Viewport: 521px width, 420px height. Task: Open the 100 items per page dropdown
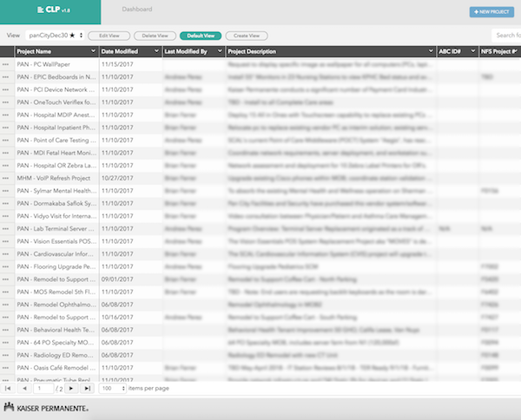113,388
